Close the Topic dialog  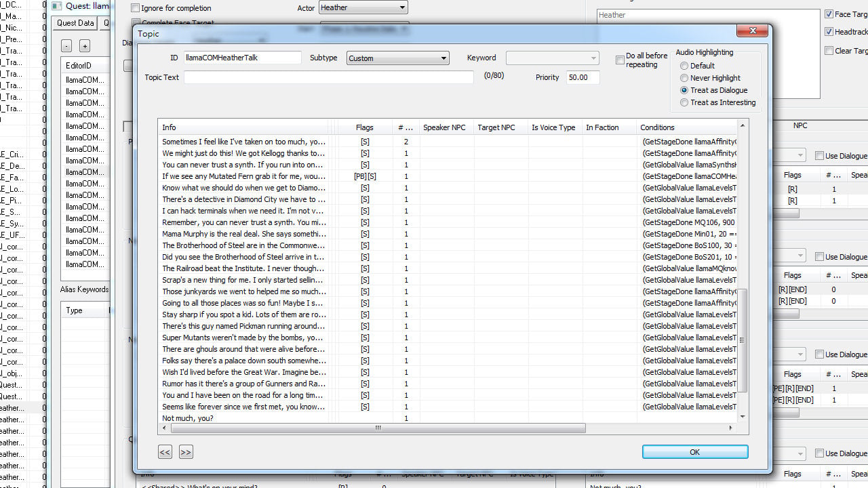coord(753,31)
